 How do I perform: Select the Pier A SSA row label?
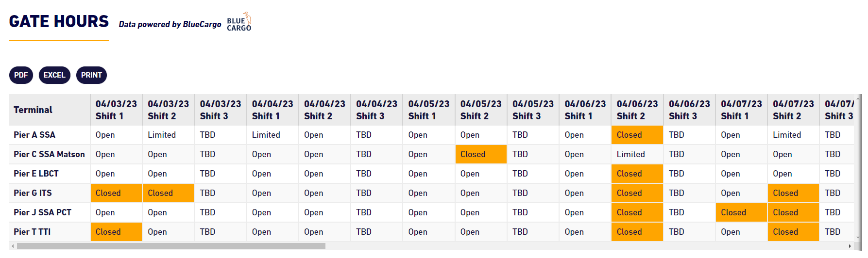(x=34, y=135)
